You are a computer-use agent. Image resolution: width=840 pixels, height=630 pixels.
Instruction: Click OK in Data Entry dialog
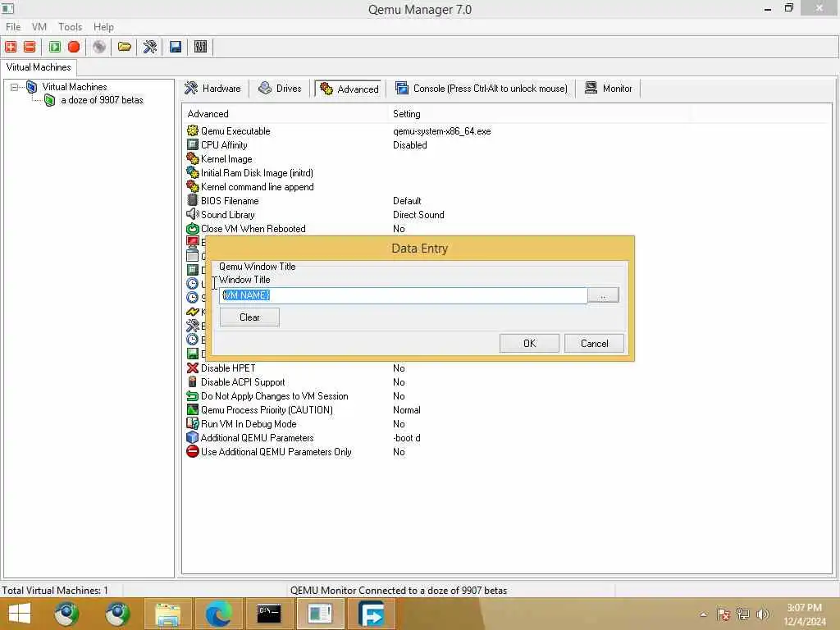[x=529, y=344]
